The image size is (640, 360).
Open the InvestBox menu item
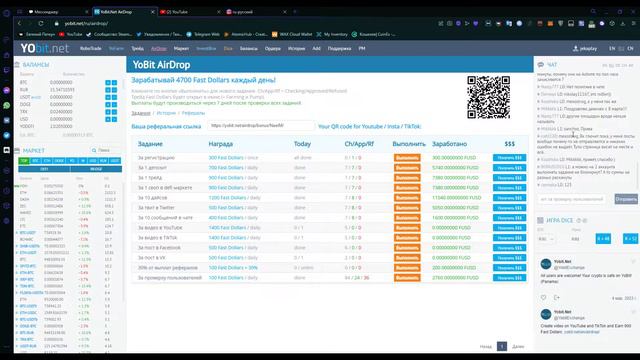206,49
